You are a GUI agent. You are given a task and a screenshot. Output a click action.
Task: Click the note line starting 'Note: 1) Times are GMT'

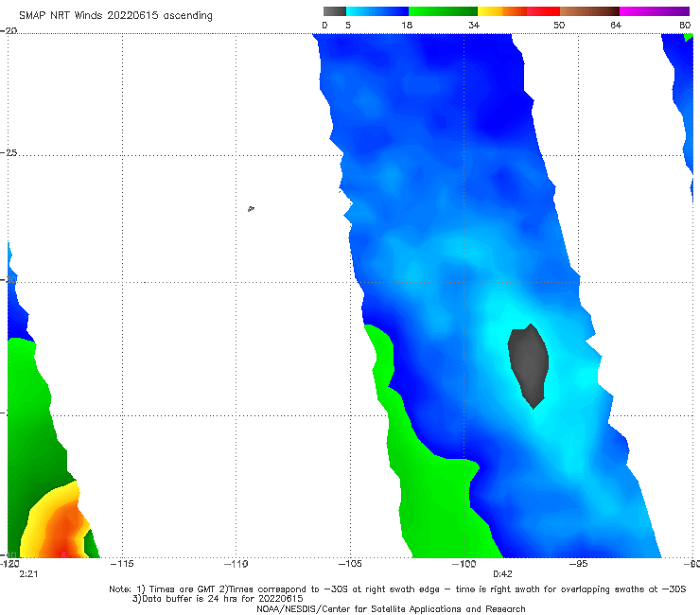coord(397,589)
